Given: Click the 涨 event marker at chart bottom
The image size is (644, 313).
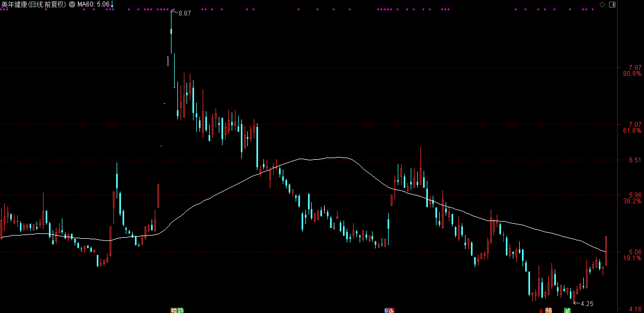Looking at the screenshot, I should 390,310.
